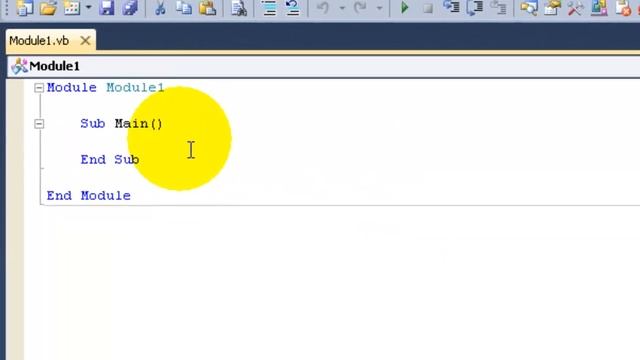
Task: Open Find with the binoculars document icon
Action: [x=239, y=7]
